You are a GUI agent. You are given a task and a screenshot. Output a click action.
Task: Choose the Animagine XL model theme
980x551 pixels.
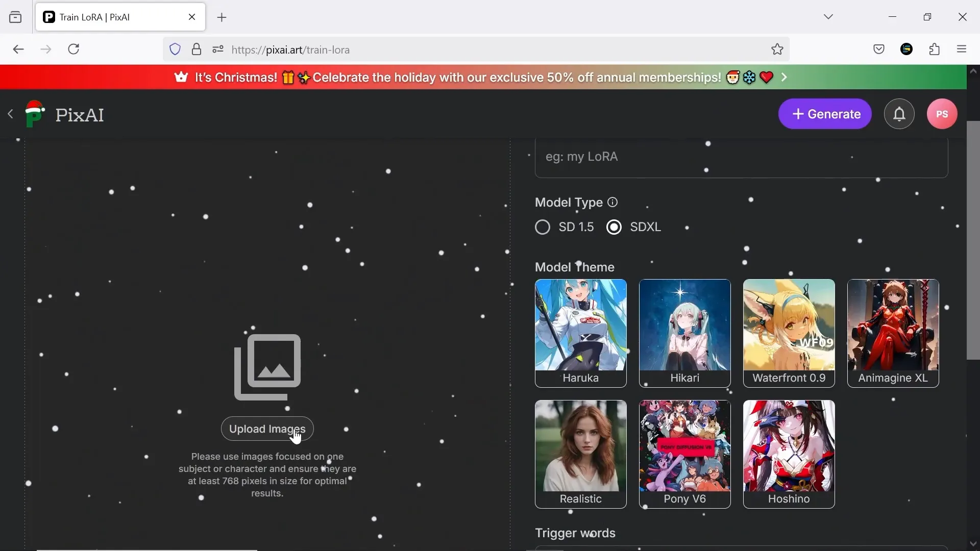pos(893,333)
